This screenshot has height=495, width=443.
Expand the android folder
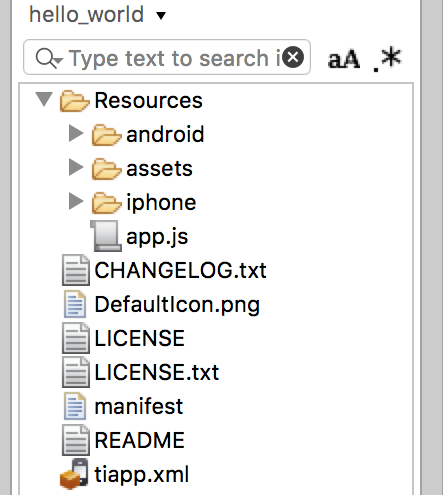click(x=76, y=133)
